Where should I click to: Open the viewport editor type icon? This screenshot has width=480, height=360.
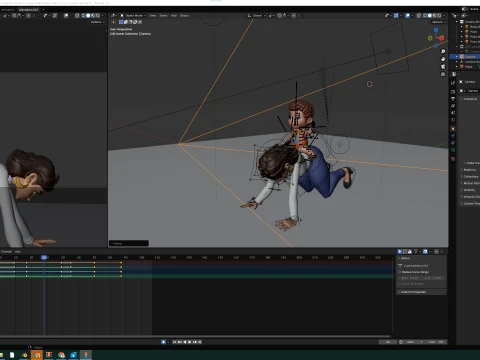click(x=113, y=15)
